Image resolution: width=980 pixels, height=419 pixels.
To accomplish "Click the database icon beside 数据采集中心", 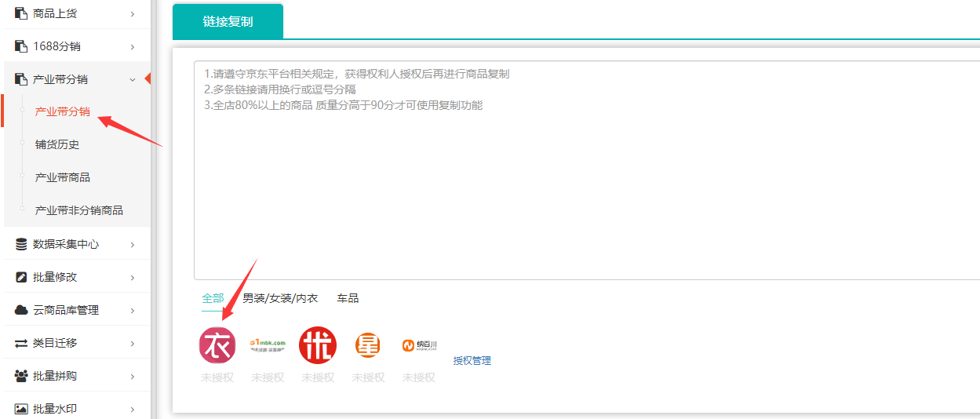I will 21,244.
